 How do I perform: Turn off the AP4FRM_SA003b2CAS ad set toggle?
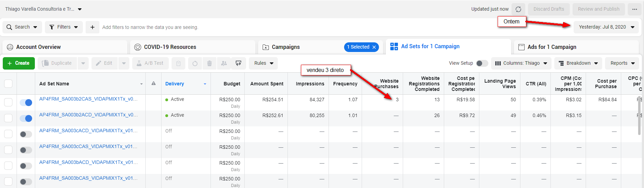pos(26,103)
